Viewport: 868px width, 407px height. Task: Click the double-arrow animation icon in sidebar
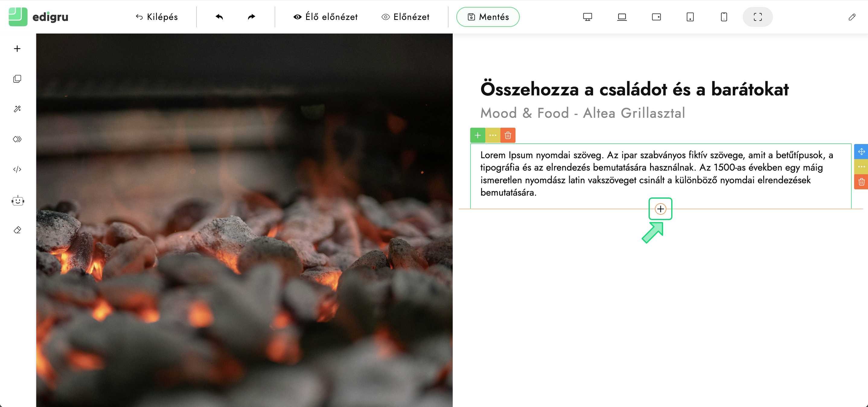(17, 139)
